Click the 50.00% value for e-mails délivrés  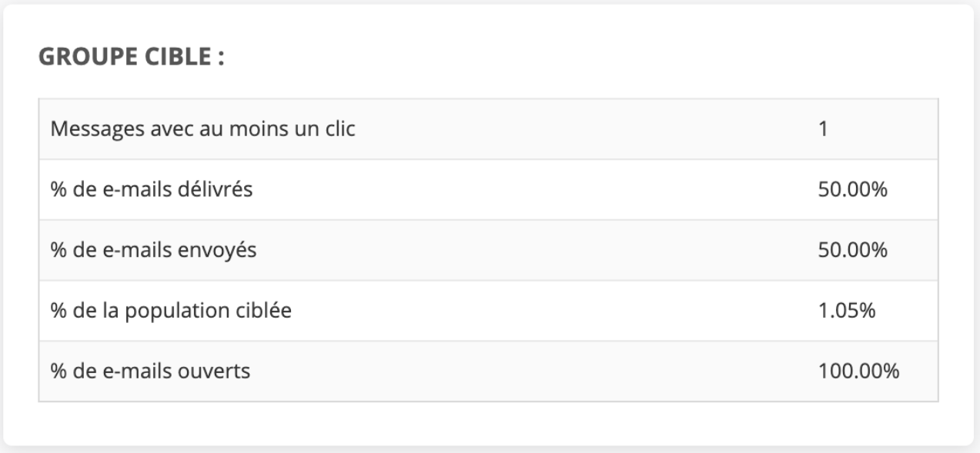(x=852, y=189)
